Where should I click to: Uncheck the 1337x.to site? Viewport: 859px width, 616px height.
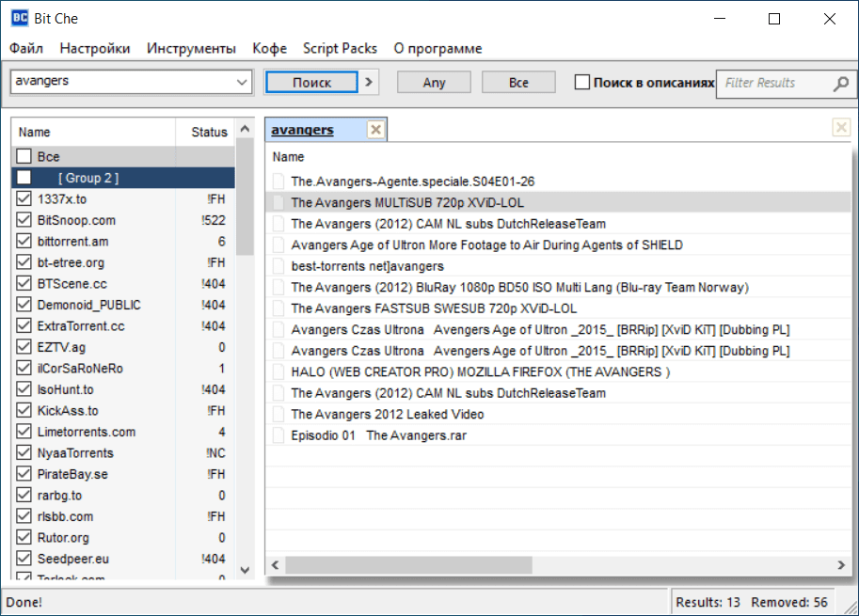point(24,198)
